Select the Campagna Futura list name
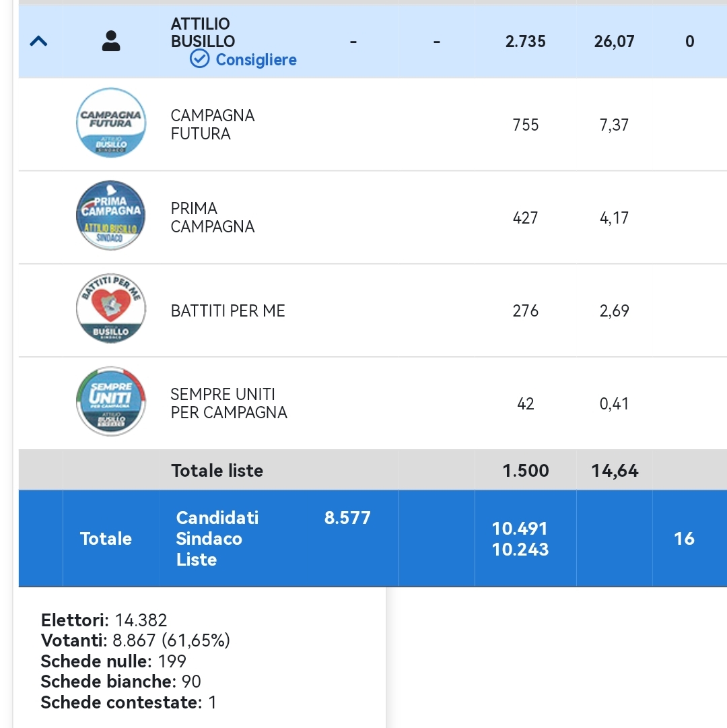The width and height of the screenshot is (727, 728). (213, 125)
